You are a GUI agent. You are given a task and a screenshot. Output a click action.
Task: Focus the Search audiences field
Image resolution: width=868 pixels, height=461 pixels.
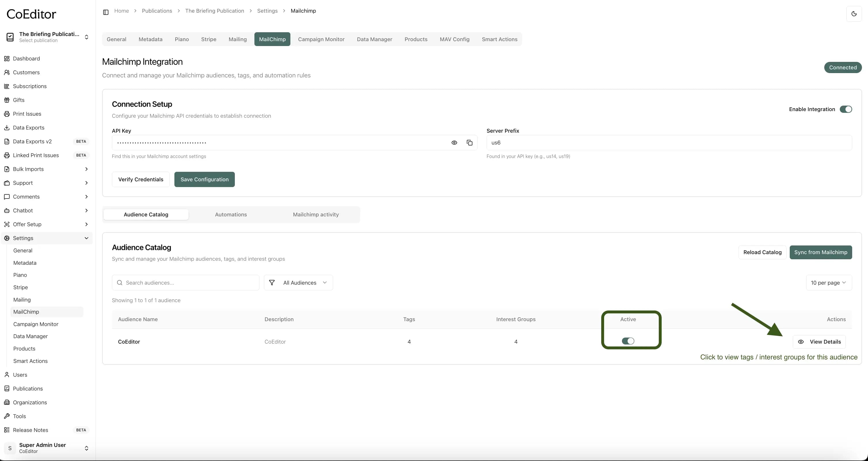185,283
